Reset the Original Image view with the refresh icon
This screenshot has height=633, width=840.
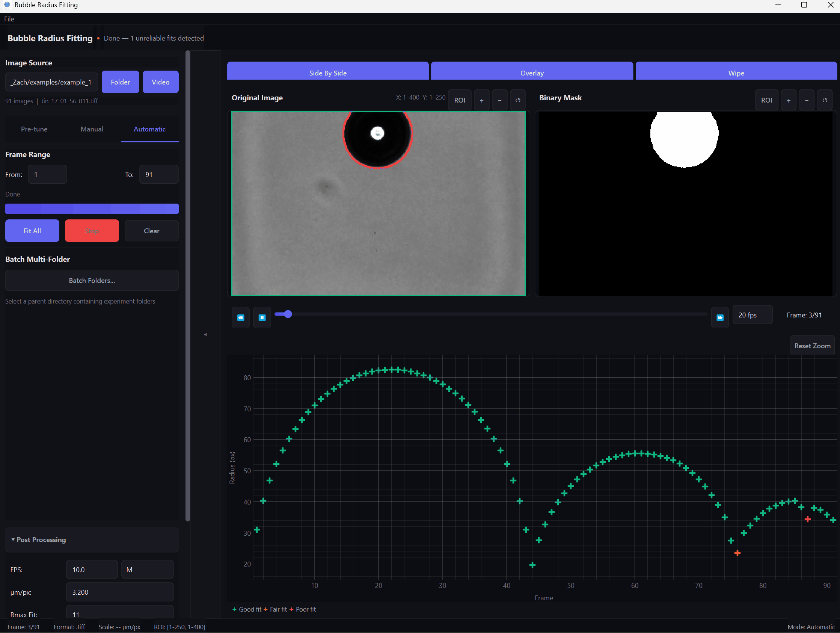tap(517, 100)
